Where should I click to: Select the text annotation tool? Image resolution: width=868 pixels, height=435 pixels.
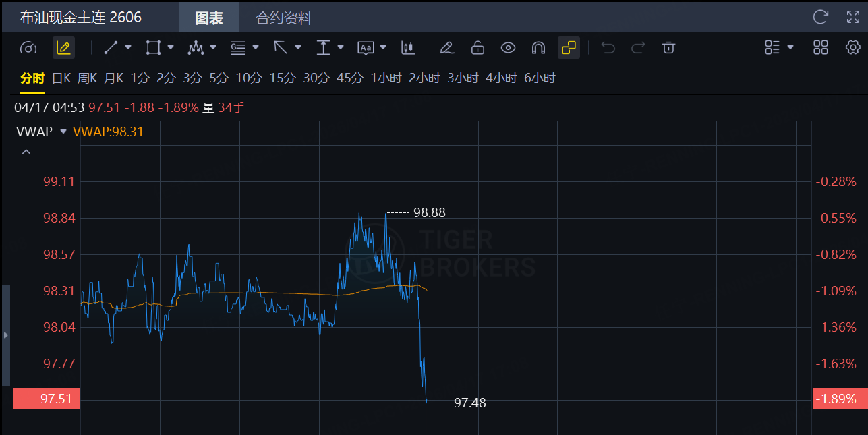pyautogui.click(x=366, y=48)
